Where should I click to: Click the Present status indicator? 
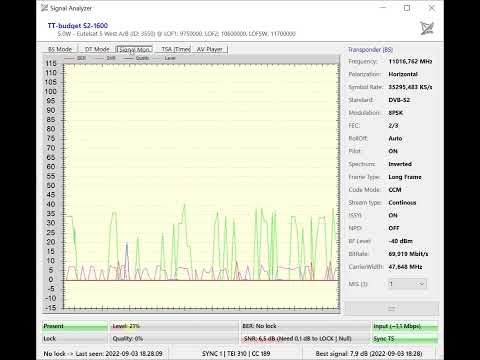pos(75,326)
